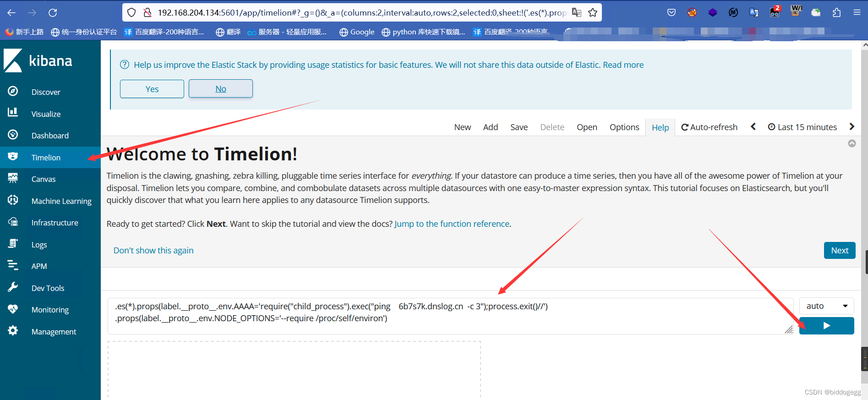Reload the page with refresh icon

tap(53, 13)
